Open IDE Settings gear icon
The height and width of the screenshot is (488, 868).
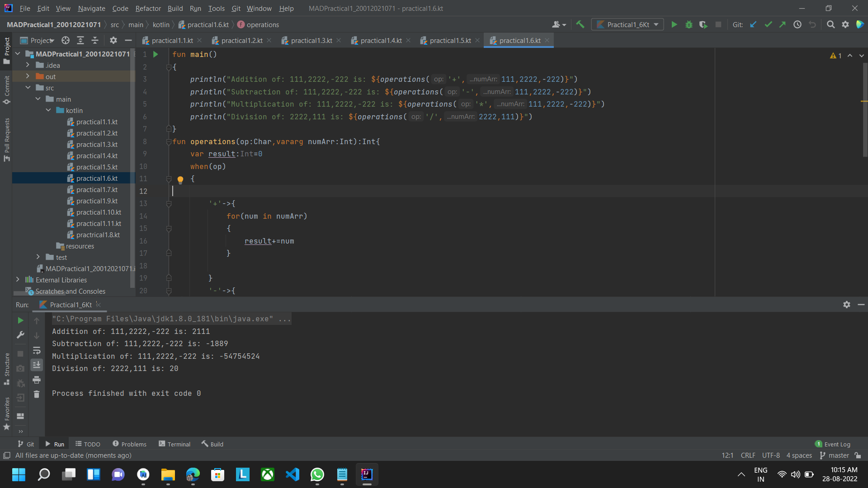pos(845,24)
